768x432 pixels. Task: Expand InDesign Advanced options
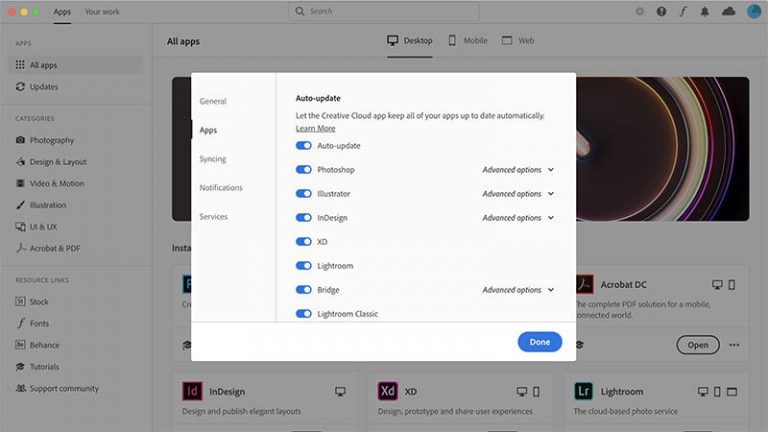[x=518, y=217]
